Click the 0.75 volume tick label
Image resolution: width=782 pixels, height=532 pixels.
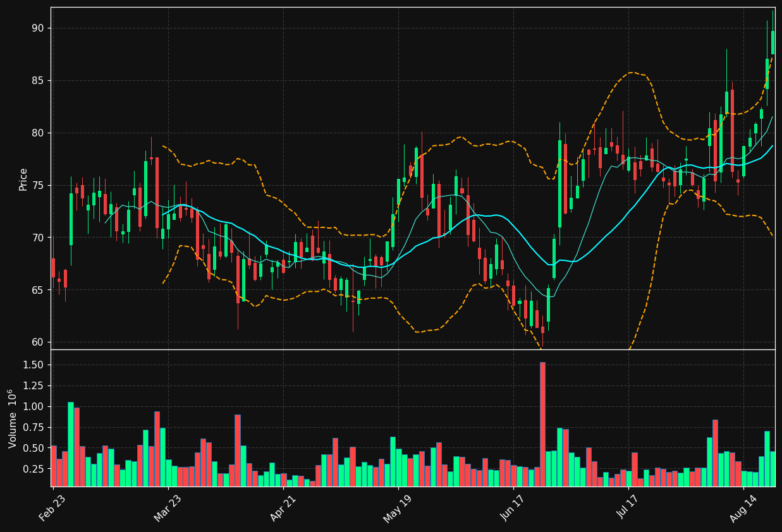[34, 427]
